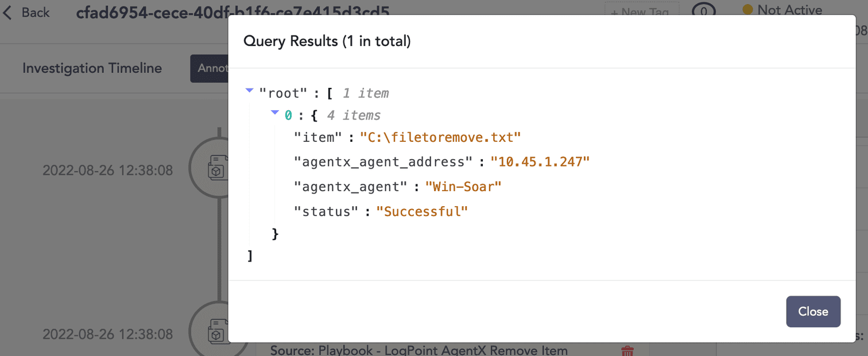Viewport: 868px width, 356px height.
Task: Click the dark Annotate button
Action: pos(210,68)
